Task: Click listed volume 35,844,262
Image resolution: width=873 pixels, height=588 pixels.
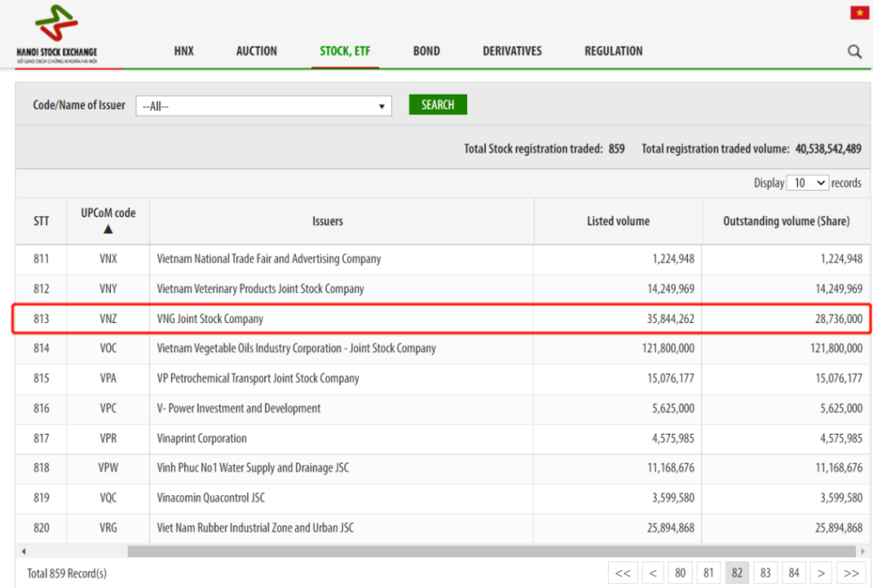Action: coord(670,319)
